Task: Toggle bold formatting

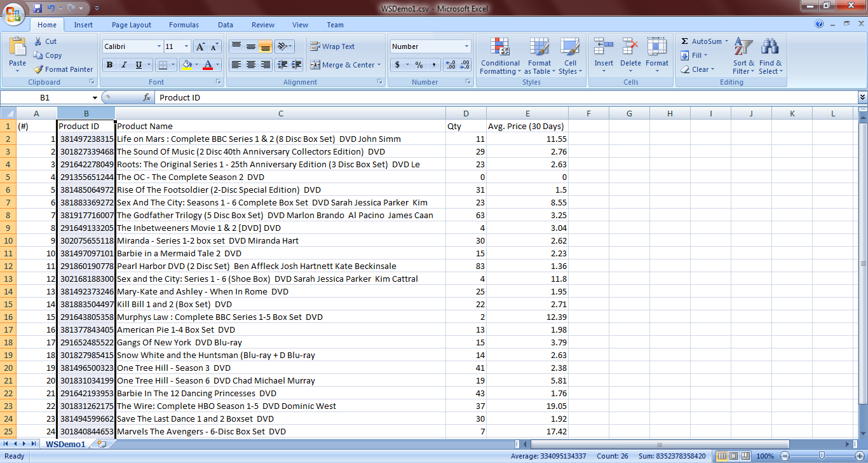Action: coord(109,65)
